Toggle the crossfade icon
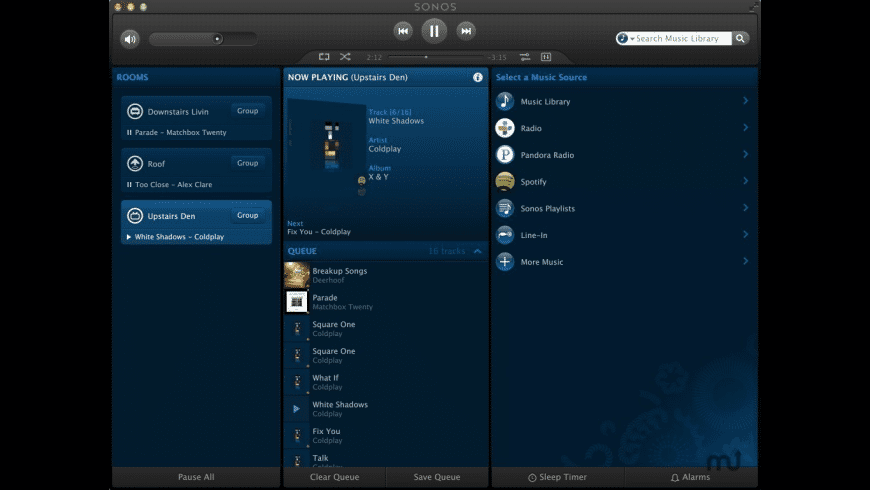 click(x=524, y=57)
